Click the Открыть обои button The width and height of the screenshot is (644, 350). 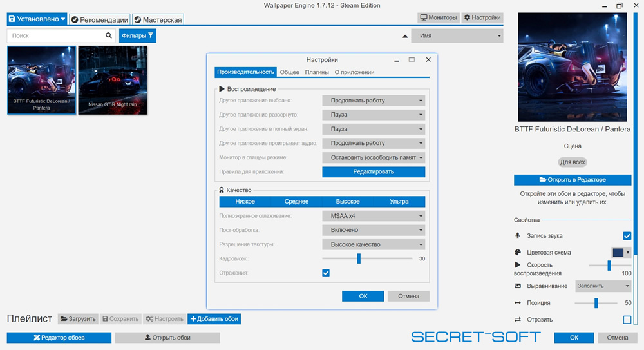167,338
